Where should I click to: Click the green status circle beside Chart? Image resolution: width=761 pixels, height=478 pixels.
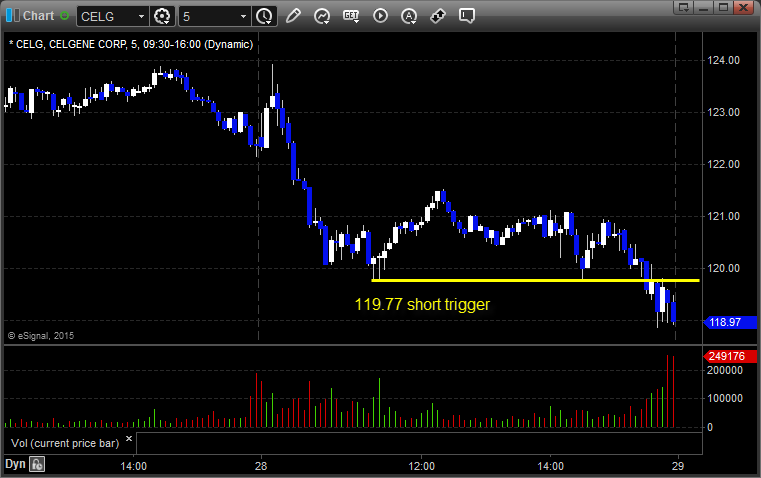click(x=65, y=16)
